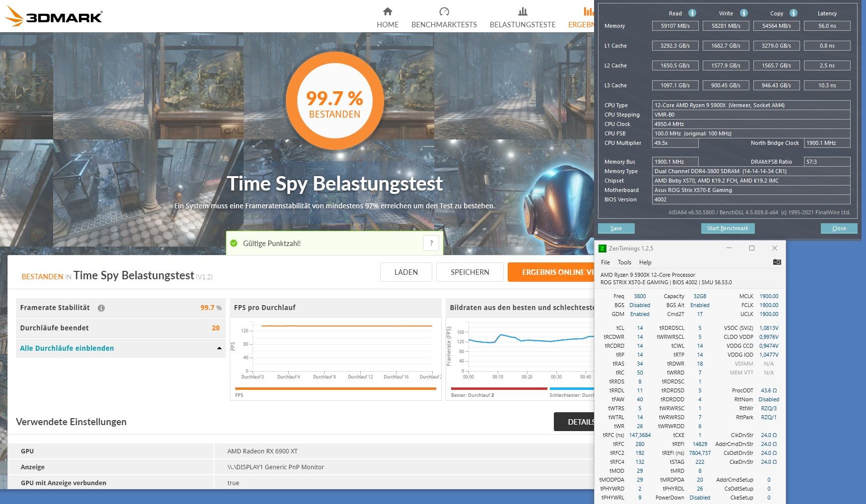Click the tREFI value 14829
Viewport: 866px width, 504px height.
[x=700, y=444]
